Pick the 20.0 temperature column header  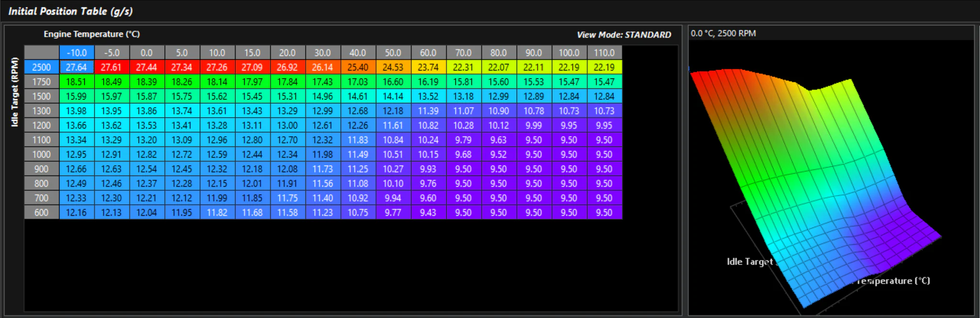click(x=288, y=53)
